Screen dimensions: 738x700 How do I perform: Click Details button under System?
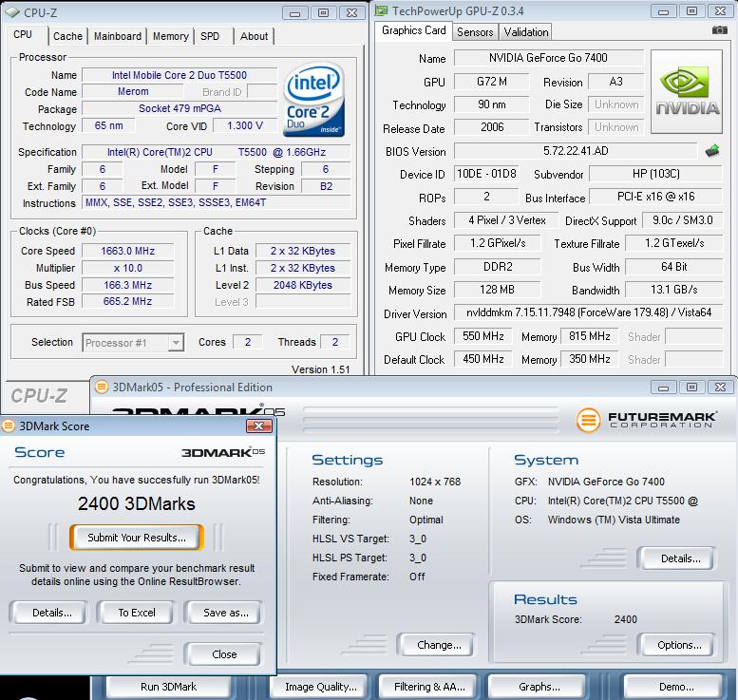click(677, 558)
